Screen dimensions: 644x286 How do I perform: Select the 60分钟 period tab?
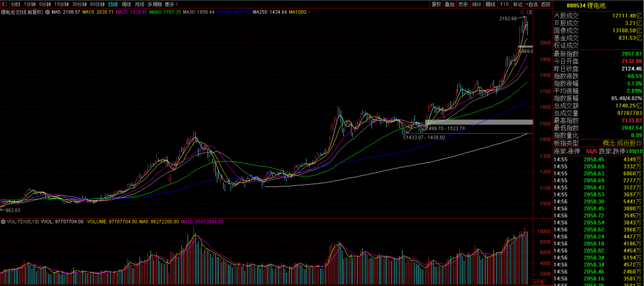97,4
